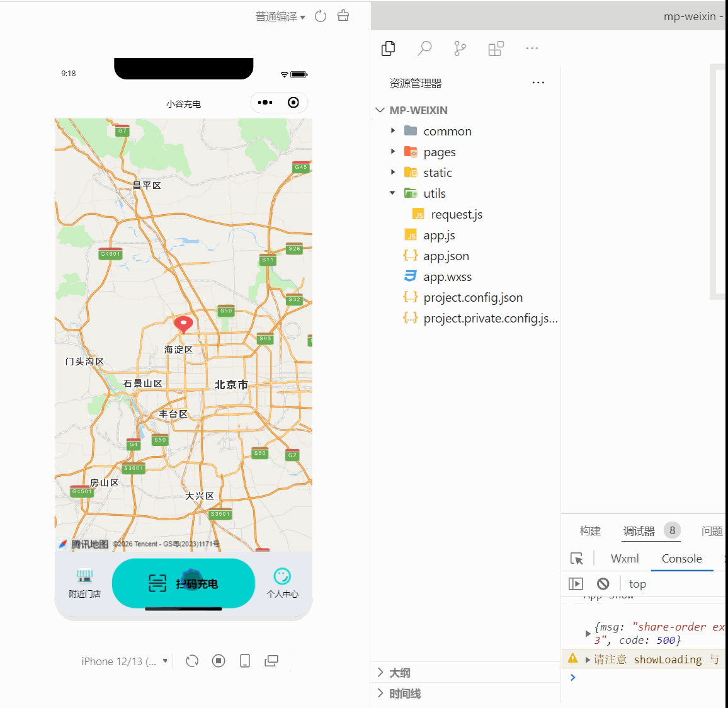Expand the common folder
This screenshot has height=708, width=728.
point(393,131)
